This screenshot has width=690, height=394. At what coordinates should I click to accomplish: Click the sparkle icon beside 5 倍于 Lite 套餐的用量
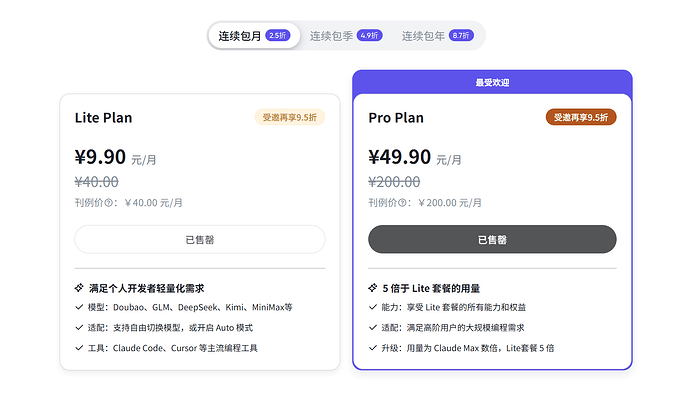(x=373, y=288)
